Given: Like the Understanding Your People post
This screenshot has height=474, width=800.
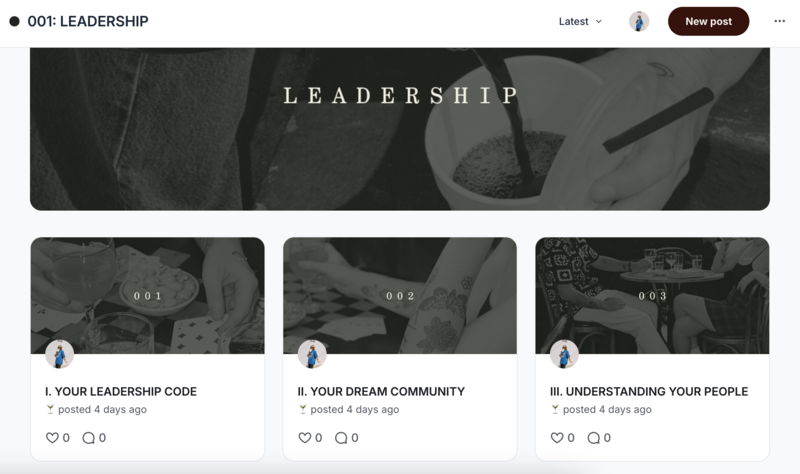Looking at the screenshot, I should click(557, 438).
